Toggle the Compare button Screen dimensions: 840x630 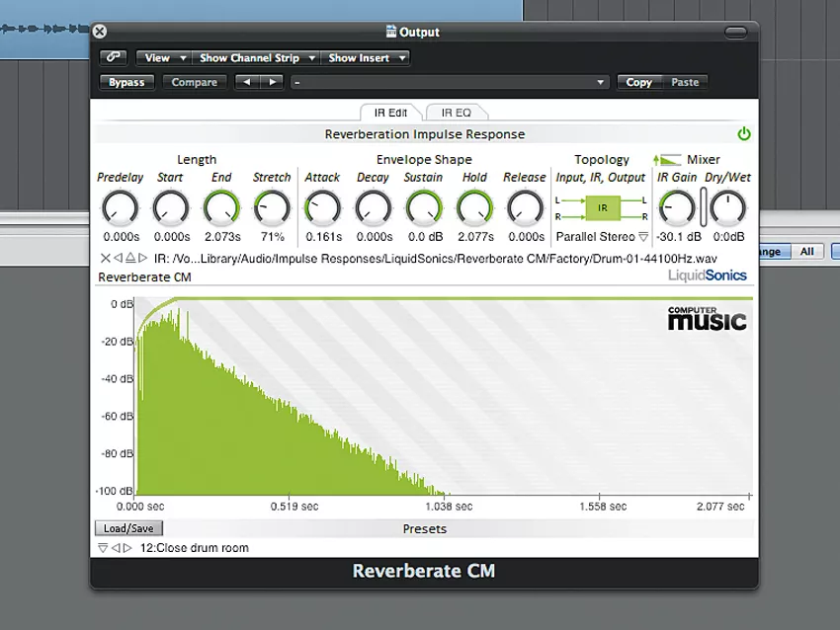click(194, 83)
